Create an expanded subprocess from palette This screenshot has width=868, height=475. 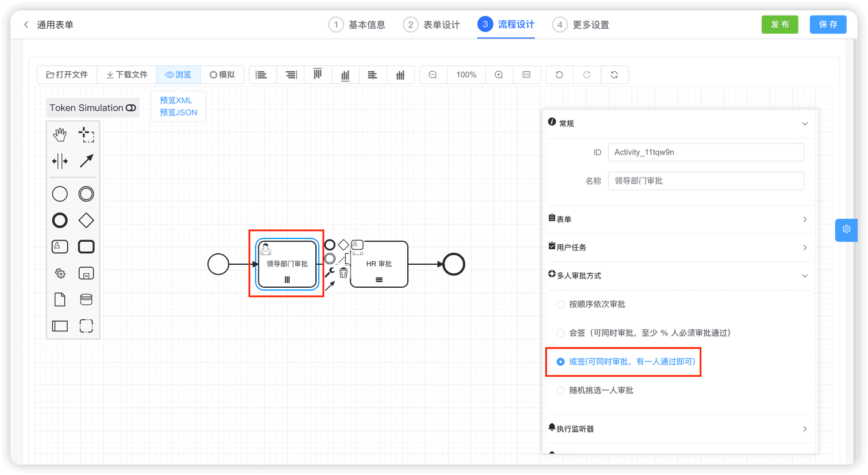tap(86, 273)
